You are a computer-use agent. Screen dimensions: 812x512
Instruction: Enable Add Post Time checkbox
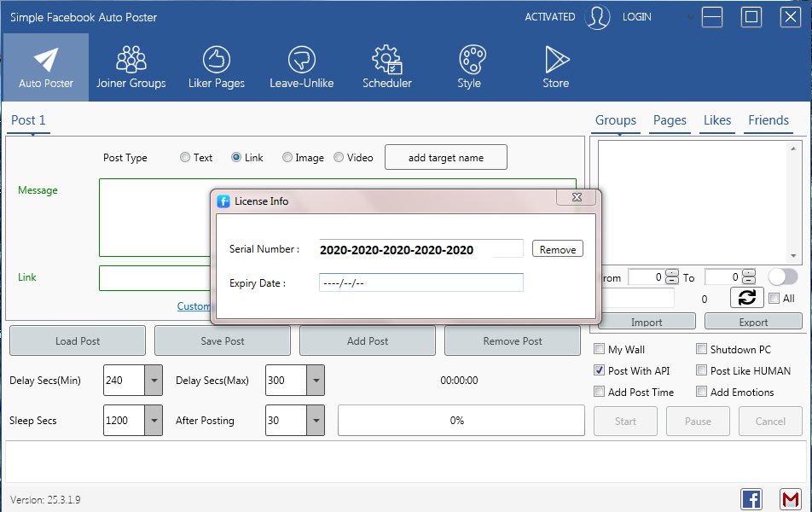point(599,392)
